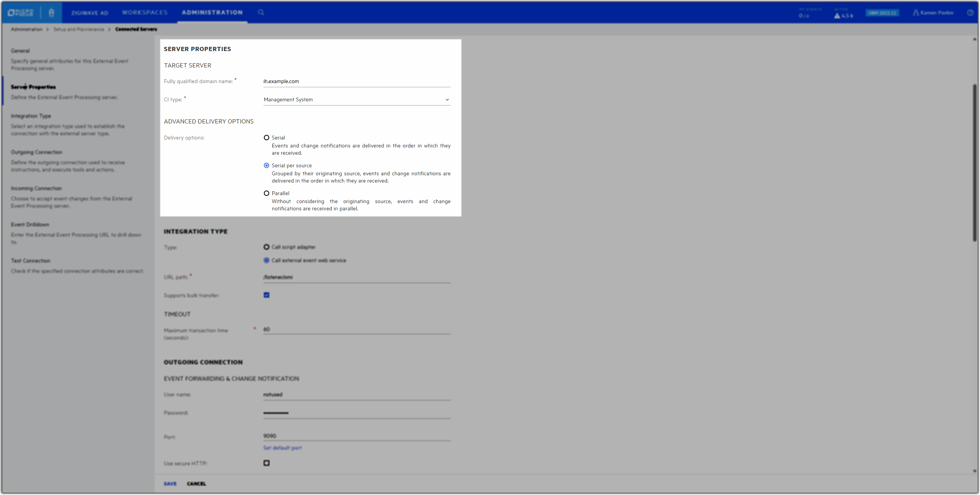Click the SAVE button

170,483
